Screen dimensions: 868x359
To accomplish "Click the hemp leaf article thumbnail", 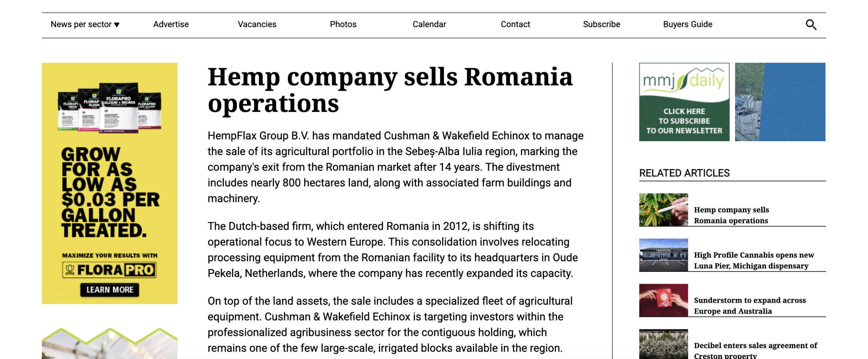I will pos(663,210).
